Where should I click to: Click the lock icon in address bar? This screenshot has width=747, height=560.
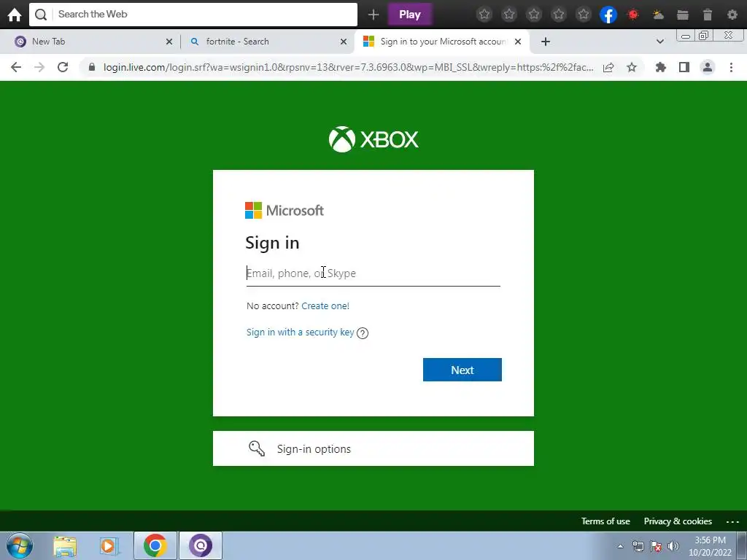pos(92,67)
